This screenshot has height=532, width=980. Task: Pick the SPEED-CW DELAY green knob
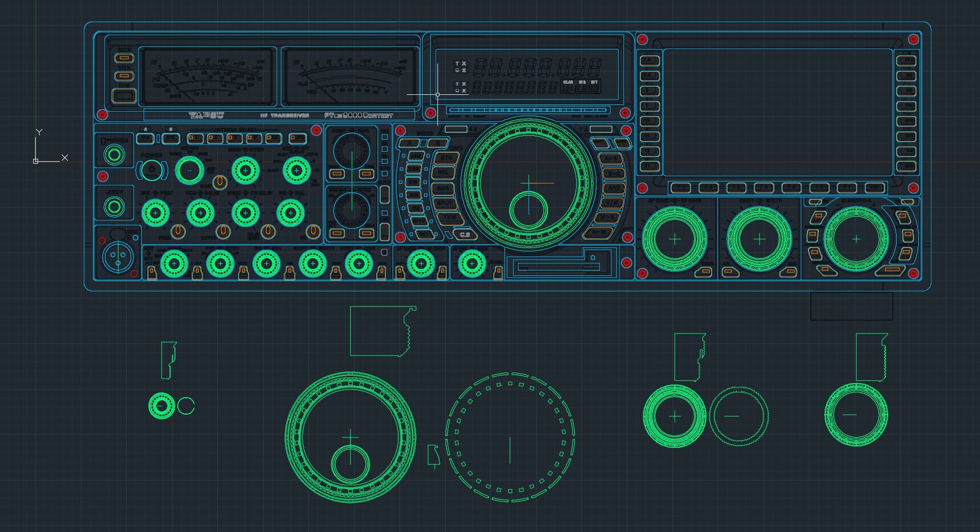pyautogui.click(x=246, y=213)
